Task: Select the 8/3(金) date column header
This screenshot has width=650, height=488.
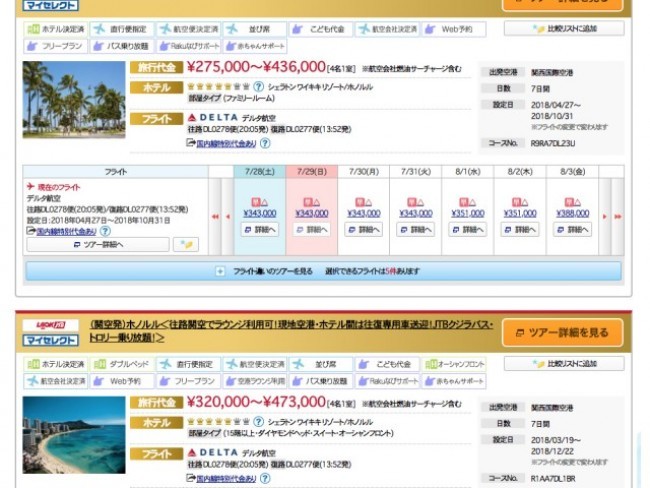Action: coord(572,172)
